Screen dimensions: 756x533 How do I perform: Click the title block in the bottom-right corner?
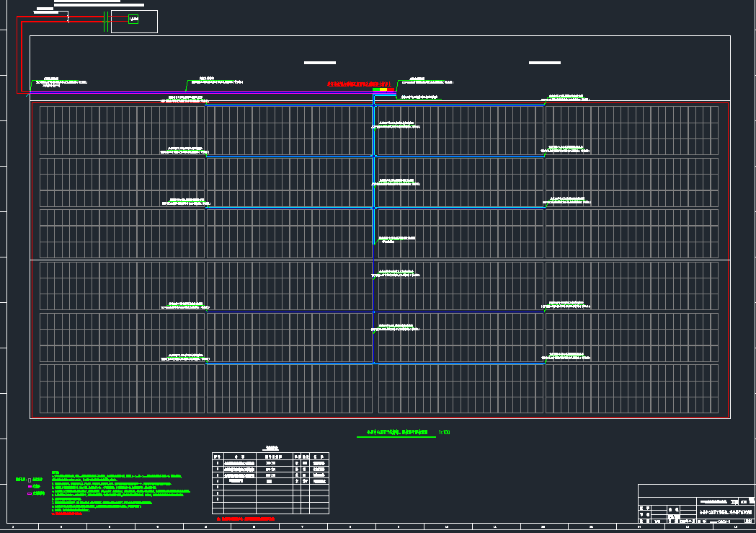695,503
